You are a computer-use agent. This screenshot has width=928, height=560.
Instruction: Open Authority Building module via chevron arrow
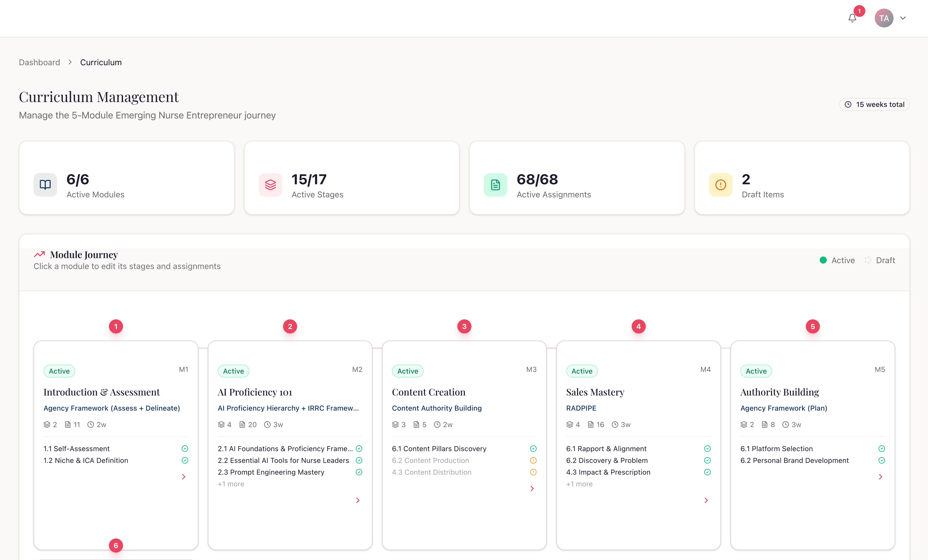point(880,477)
